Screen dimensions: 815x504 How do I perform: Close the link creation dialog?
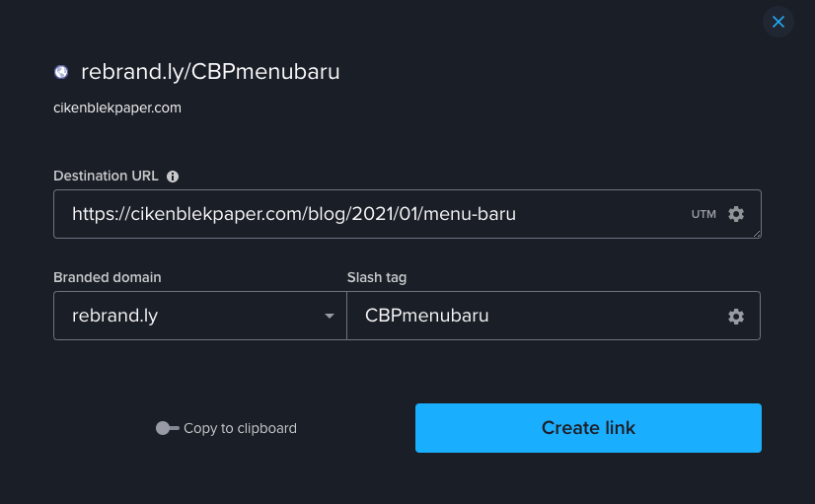tap(778, 22)
